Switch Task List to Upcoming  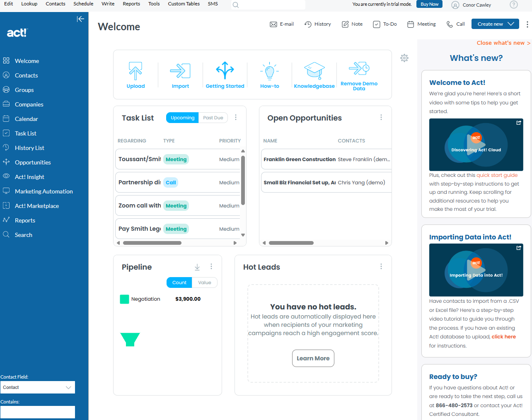pos(182,118)
